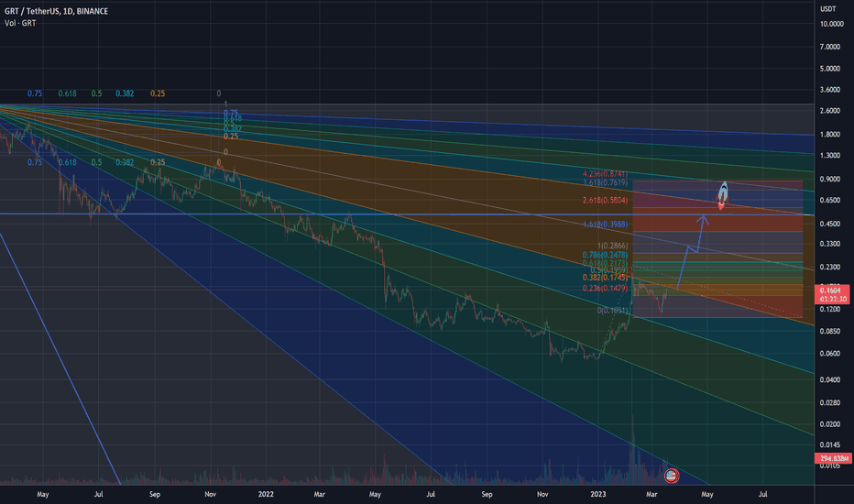Click the 0.3300 price axis label
This screenshot has width=854, height=504.
pyautogui.click(x=830, y=244)
